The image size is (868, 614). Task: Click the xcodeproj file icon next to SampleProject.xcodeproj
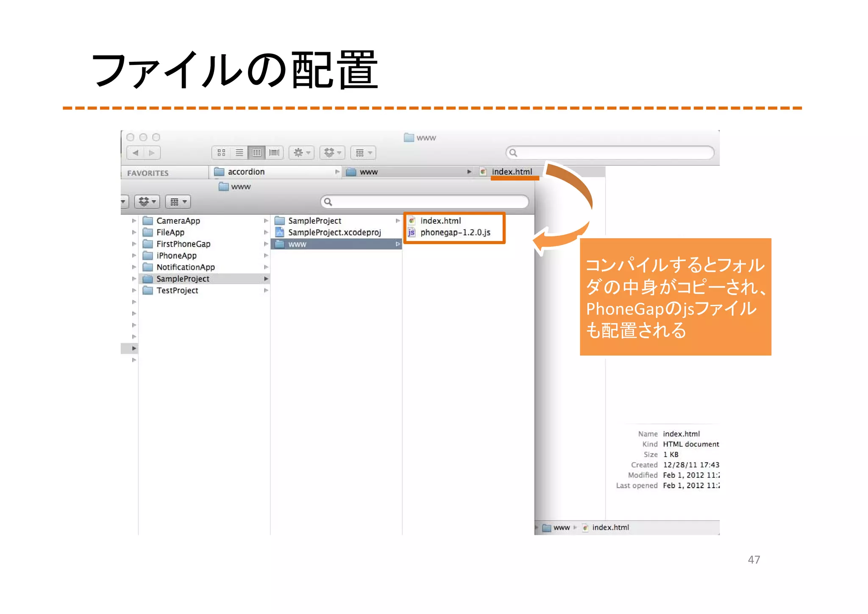pyautogui.click(x=279, y=232)
